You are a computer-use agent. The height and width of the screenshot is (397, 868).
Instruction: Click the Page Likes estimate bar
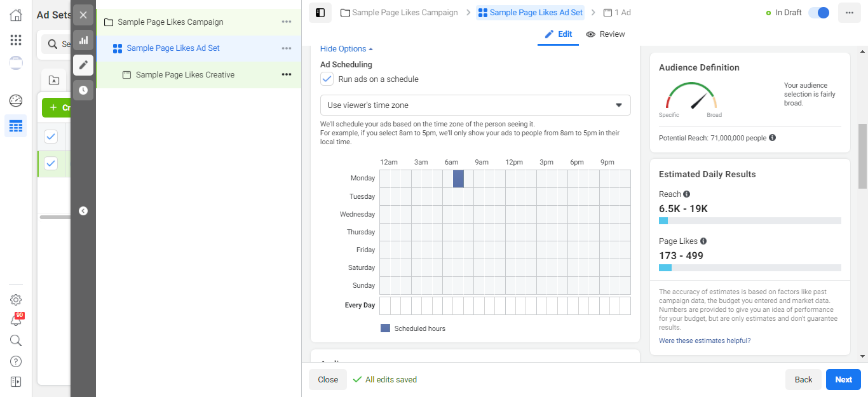[x=750, y=268]
